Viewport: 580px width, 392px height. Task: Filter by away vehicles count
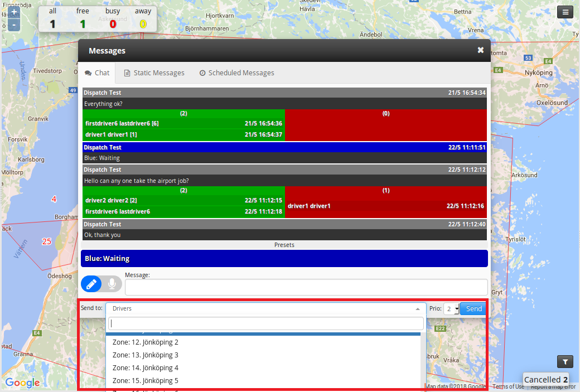pyautogui.click(x=143, y=19)
